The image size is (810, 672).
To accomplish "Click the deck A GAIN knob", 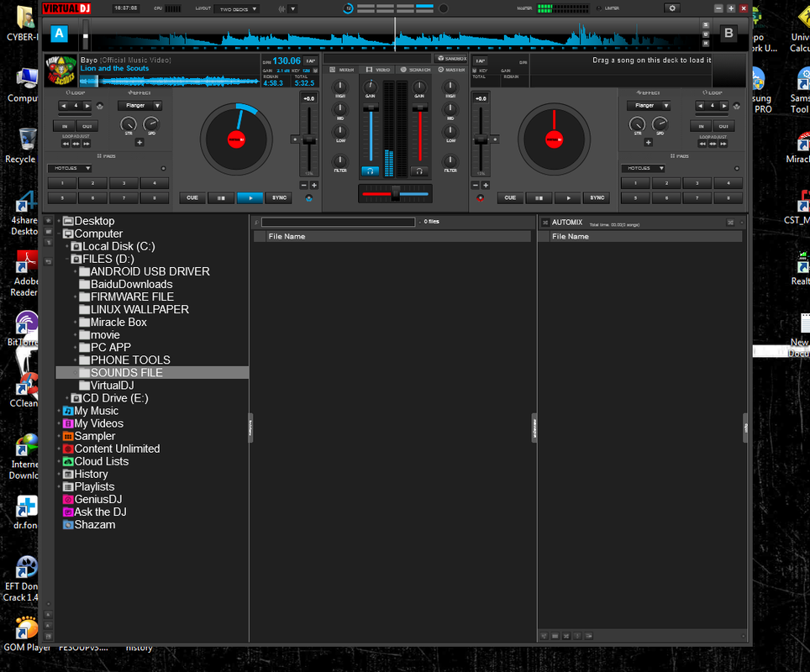I will click(370, 87).
